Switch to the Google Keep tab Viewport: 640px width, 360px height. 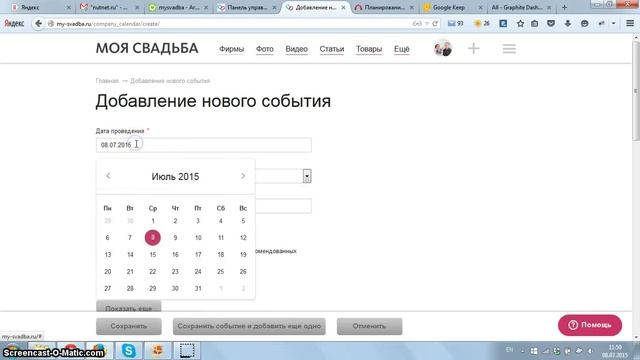(448, 7)
